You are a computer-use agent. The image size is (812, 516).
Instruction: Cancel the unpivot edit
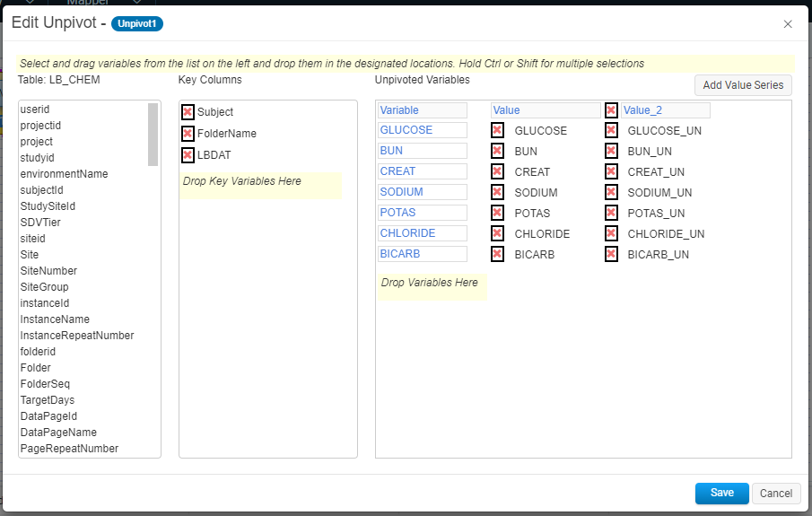[x=776, y=494]
